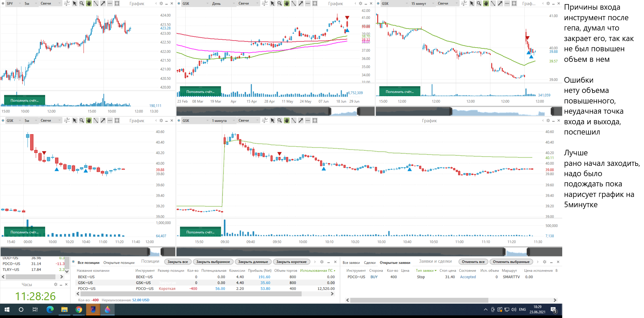Open Google Chrome from taskbar
The height and width of the screenshot is (318, 644).
tap(79, 310)
